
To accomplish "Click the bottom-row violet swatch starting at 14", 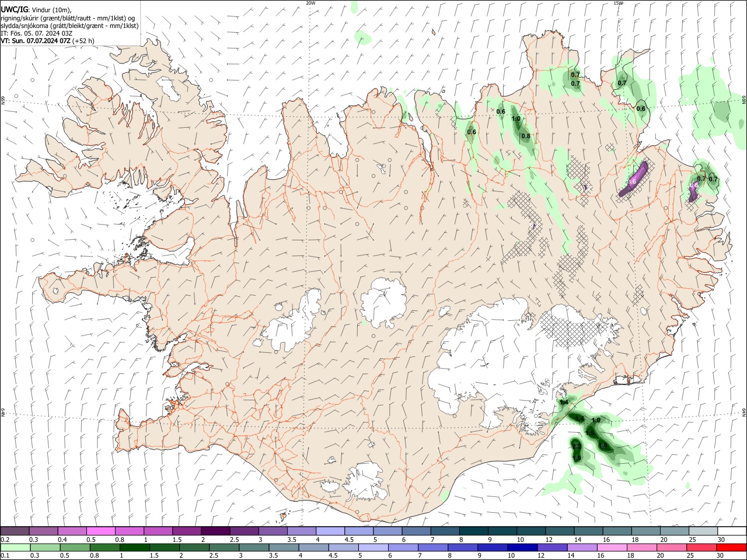I will [x=582, y=548].
